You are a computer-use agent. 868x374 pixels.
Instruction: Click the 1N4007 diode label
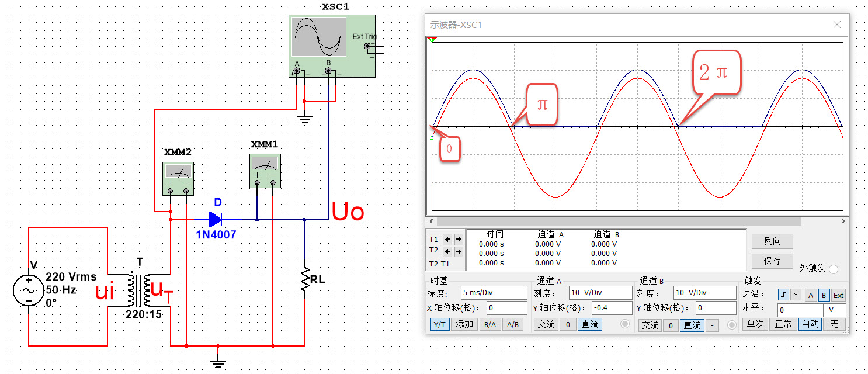216,235
